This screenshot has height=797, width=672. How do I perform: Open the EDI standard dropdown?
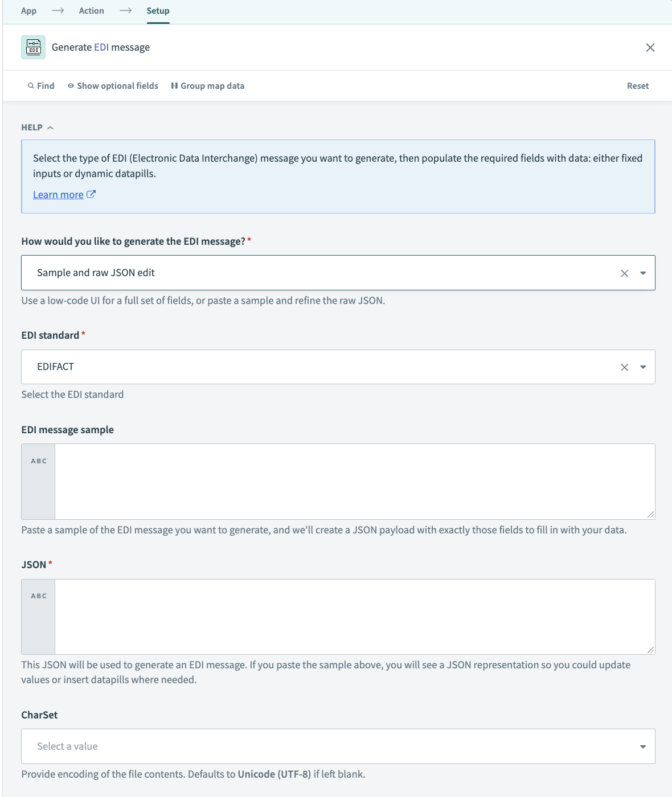[643, 367]
